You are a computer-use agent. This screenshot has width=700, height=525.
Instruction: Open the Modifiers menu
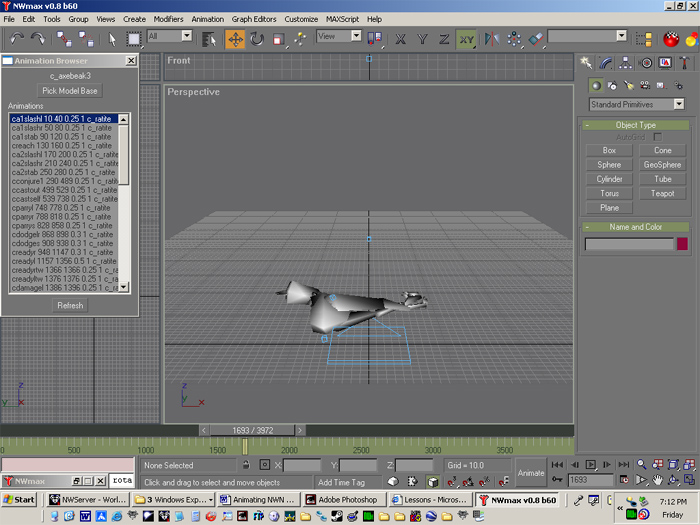pos(168,19)
